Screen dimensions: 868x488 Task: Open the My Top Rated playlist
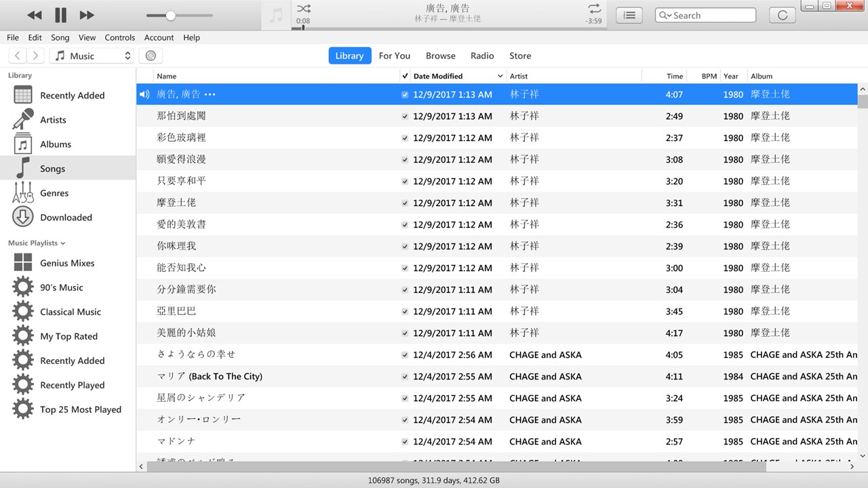pyautogui.click(x=68, y=336)
